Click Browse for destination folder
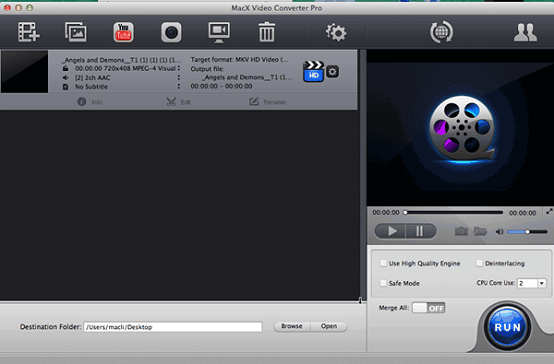This screenshot has height=364, width=554. [x=292, y=326]
